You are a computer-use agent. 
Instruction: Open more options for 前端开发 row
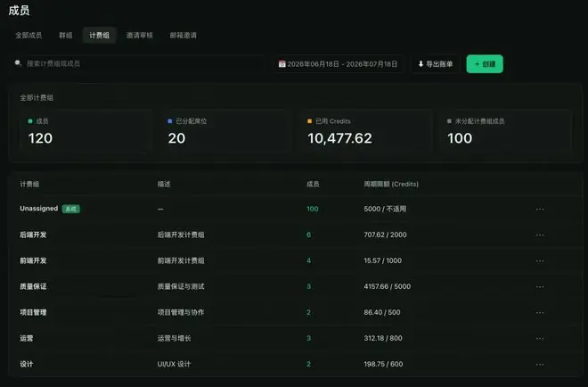540,261
